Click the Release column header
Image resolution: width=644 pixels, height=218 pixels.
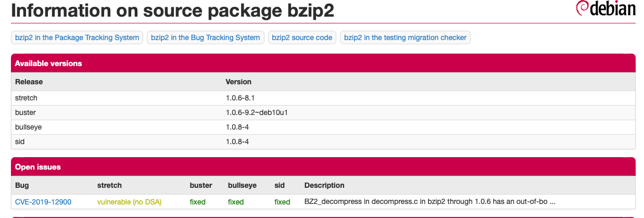tap(29, 82)
